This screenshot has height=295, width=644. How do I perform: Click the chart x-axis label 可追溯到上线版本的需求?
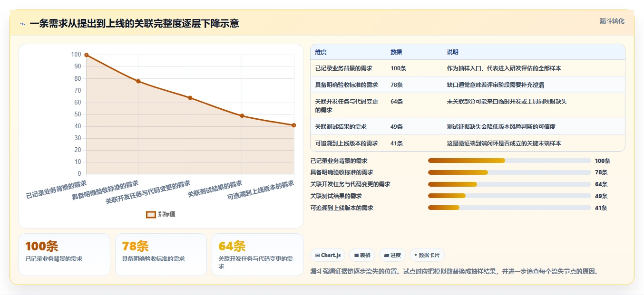click(261, 191)
